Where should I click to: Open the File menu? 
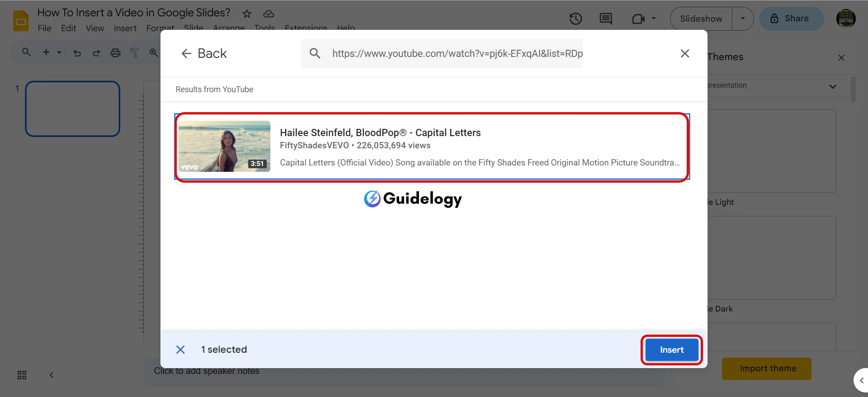point(44,28)
